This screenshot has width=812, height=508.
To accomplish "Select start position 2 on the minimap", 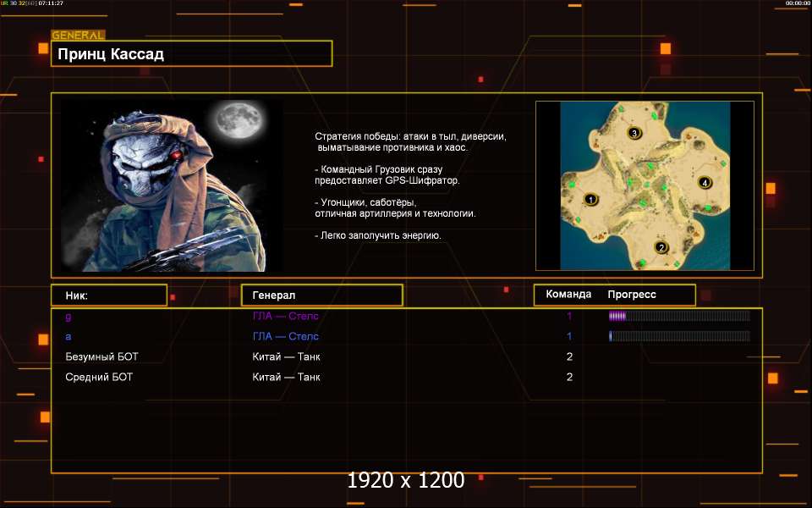I will 661,247.
